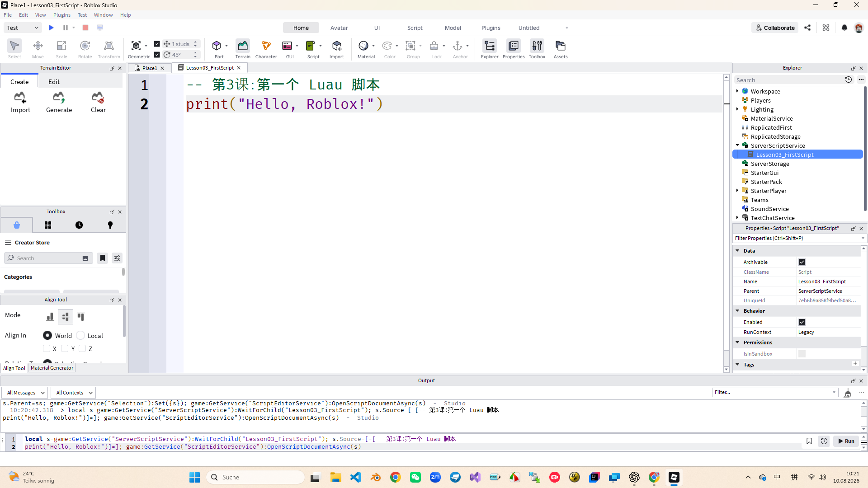Toggle the Explorer panel button
The image size is (868, 488).
pyautogui.click(x=490, y=49)
